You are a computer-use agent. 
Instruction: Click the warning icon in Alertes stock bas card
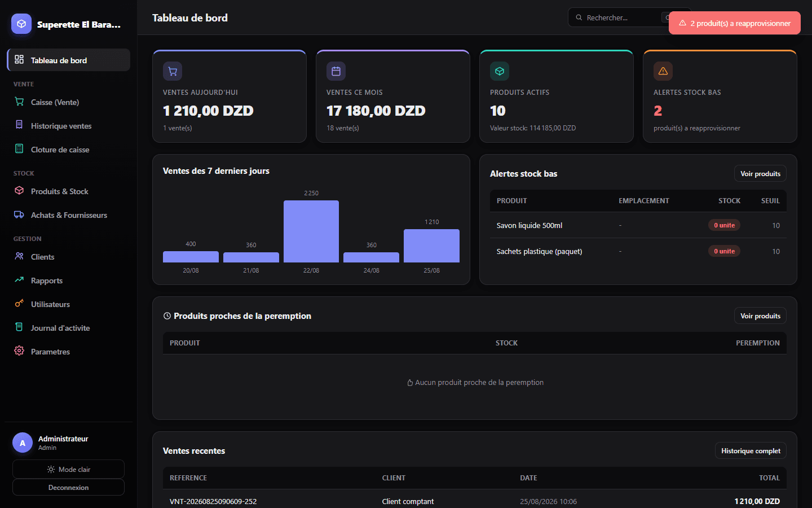[x=663, y=71]
